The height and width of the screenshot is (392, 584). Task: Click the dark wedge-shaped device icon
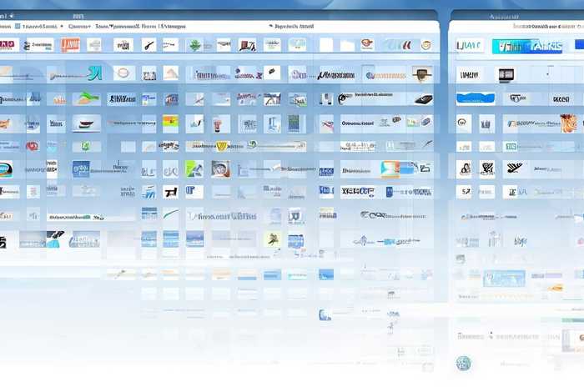pyautogui.click(x=423, y=98)
